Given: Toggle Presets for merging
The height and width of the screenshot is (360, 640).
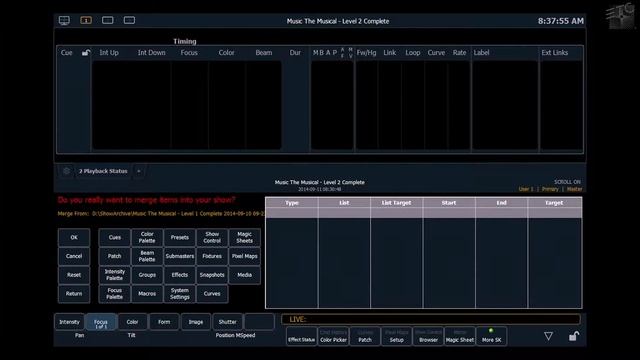Looking at the screenshot, I should (x=180, y=238).
